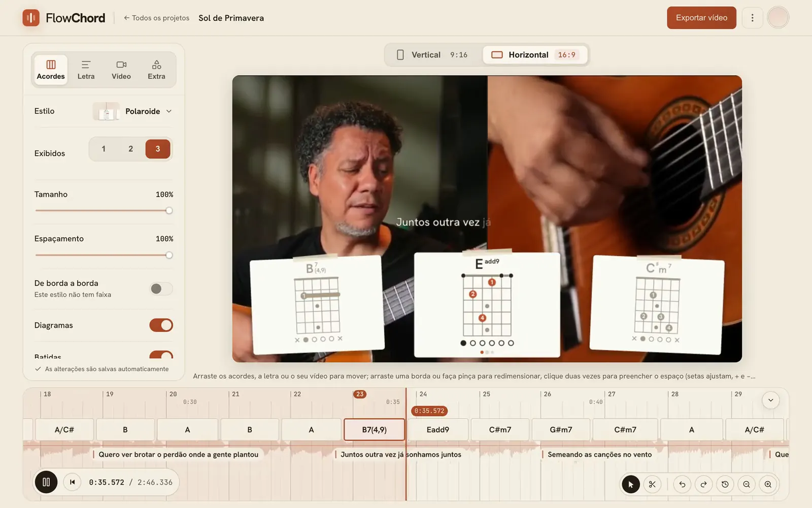Activate the scissors cut tool
The image size is (812, 508).
652,484
